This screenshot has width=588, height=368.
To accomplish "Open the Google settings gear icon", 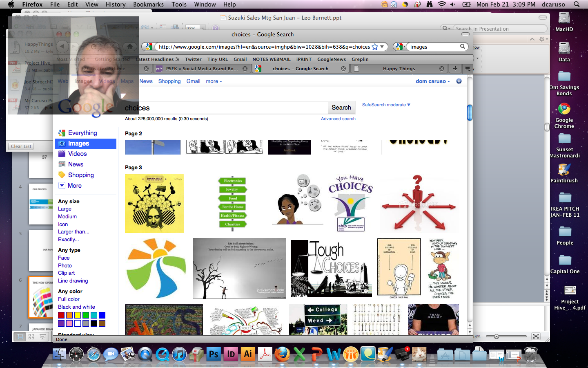I will click(x=459, y=81).
